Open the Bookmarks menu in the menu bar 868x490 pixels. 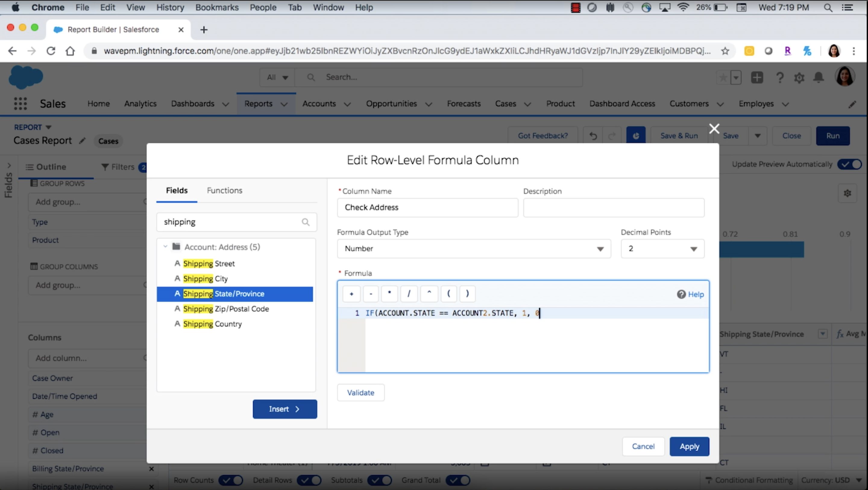tap(217, 7)
